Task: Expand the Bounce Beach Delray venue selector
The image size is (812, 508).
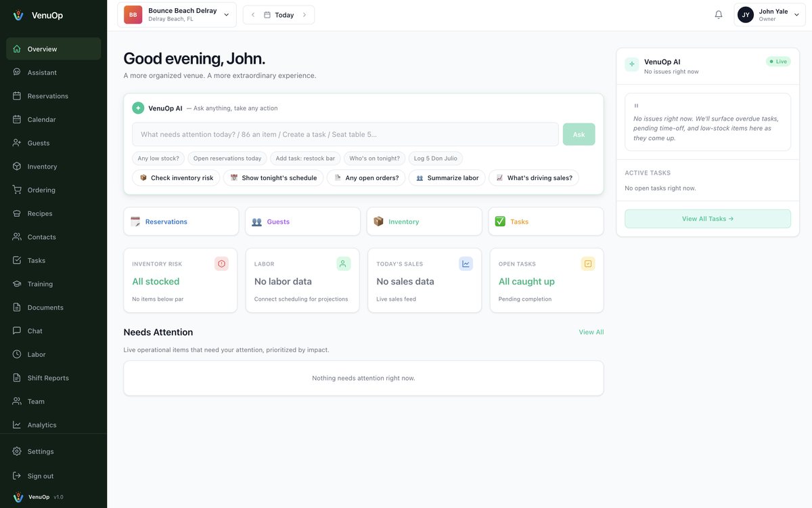Action: [x=177, y=15]
